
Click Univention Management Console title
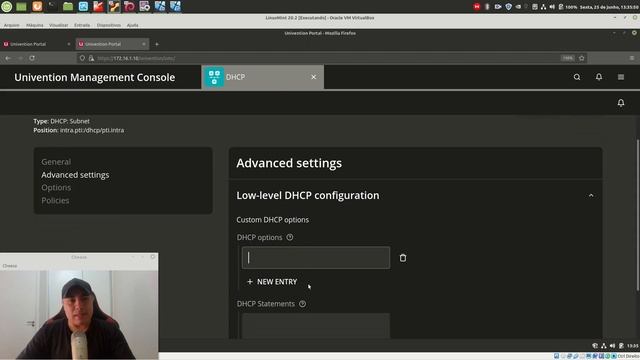[95, 77]
